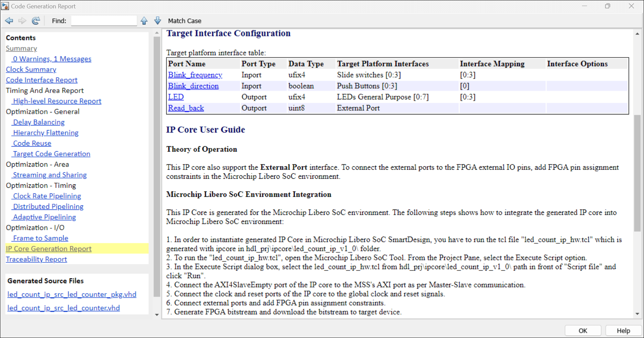Image resolution: width=644 pixels, height=338 pixels.
Task: Click the contents pane scroll down arrow
Action: [157, 315]
